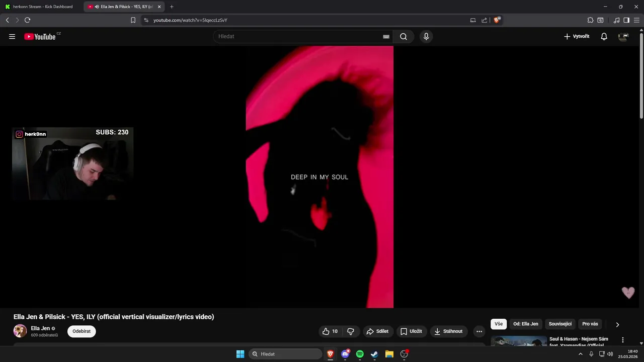644x362 pixels.
Task: Select the 'Pro vás' filter chip
Action: click(590, 324)
